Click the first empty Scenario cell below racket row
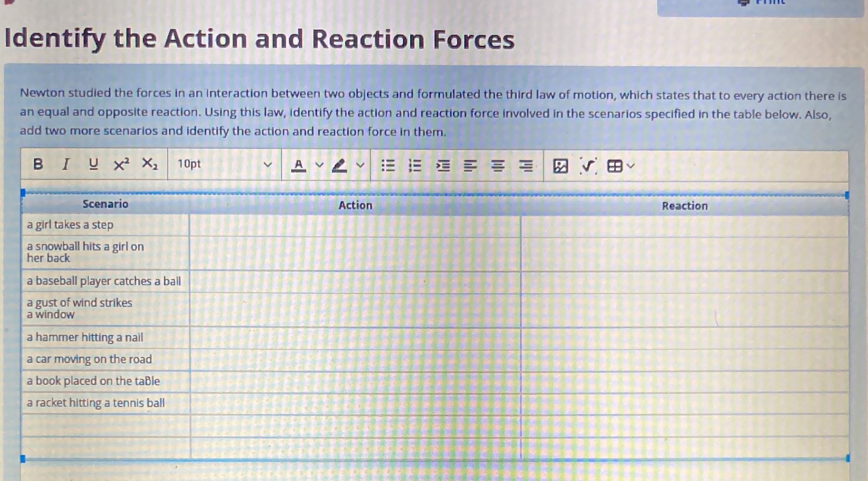 tap(106, 425)
